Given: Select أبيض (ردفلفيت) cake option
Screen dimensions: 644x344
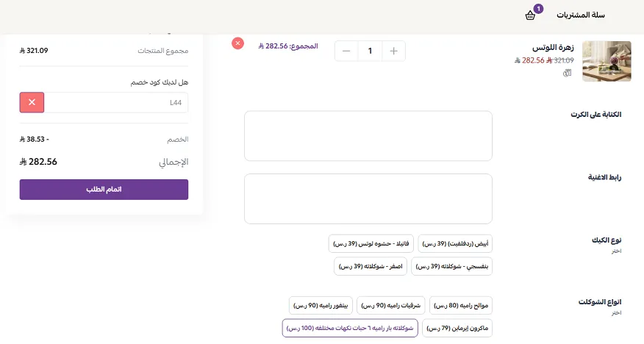Looking at the screenshot, I should point(455,244).
